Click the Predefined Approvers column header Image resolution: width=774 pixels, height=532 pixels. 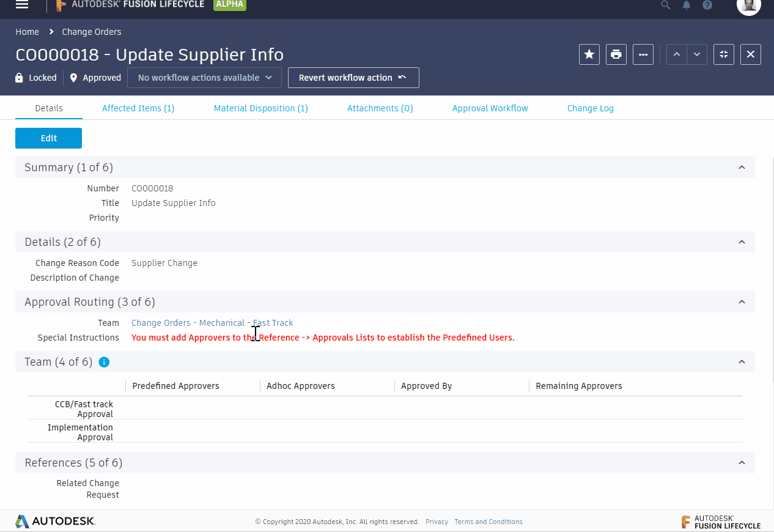point(175,386)
